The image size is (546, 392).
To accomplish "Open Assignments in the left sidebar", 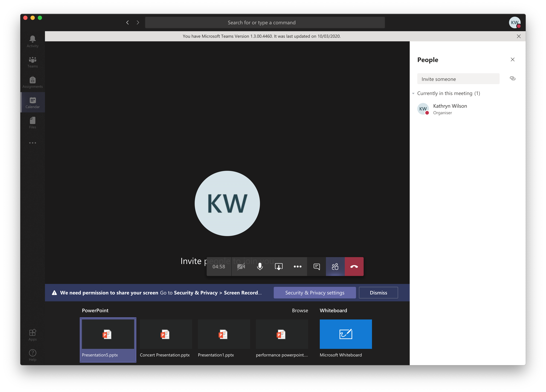I will click(x=32, y=82).
